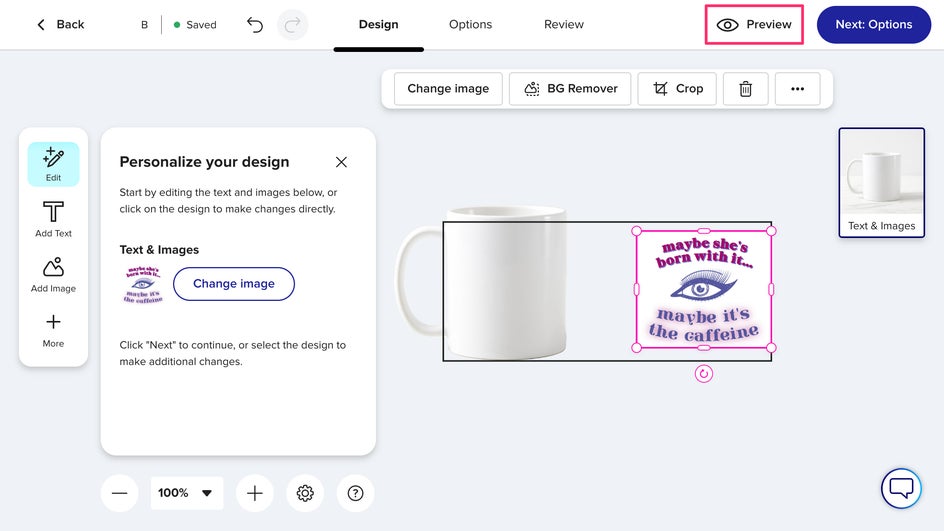Select the Crop tool
Screen dimensions: 944x531
[677, 88]
